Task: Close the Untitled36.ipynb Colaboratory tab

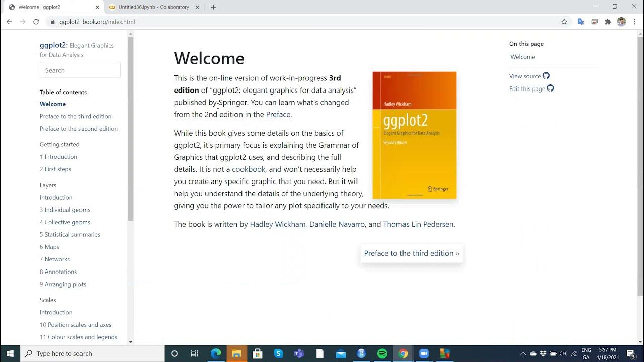Action: point(198,7)
